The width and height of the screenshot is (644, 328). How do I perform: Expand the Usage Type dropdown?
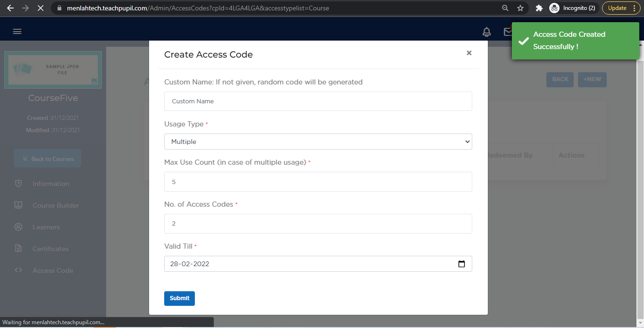(x=318, y=142)
